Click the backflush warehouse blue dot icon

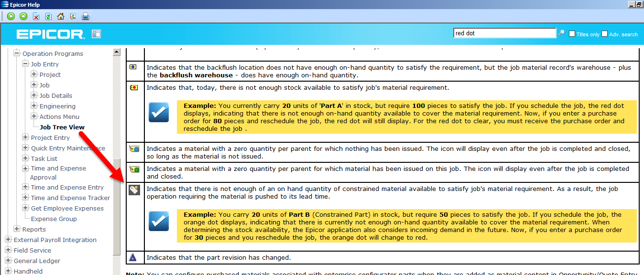(x=133, y=67)
